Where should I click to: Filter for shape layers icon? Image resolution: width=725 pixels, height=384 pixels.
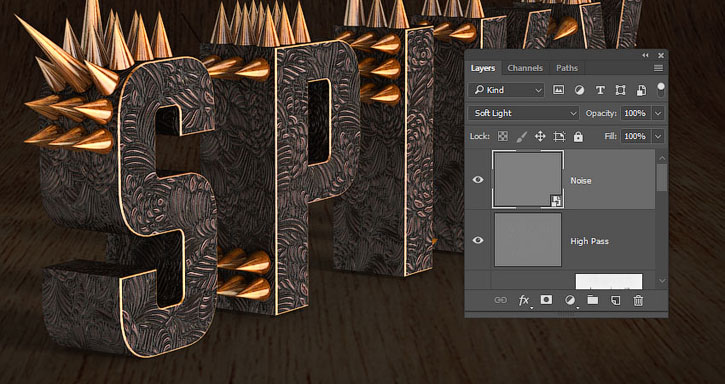coord(621,90)
